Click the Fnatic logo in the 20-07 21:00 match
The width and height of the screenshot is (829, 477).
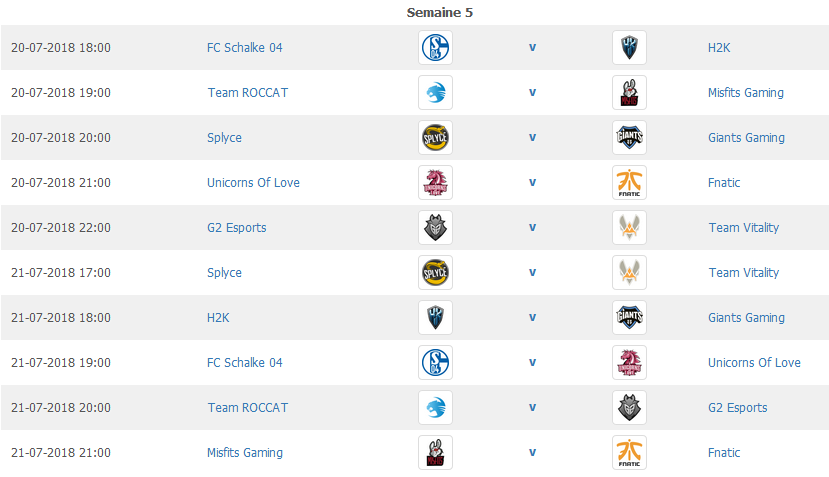pos(629,182)
